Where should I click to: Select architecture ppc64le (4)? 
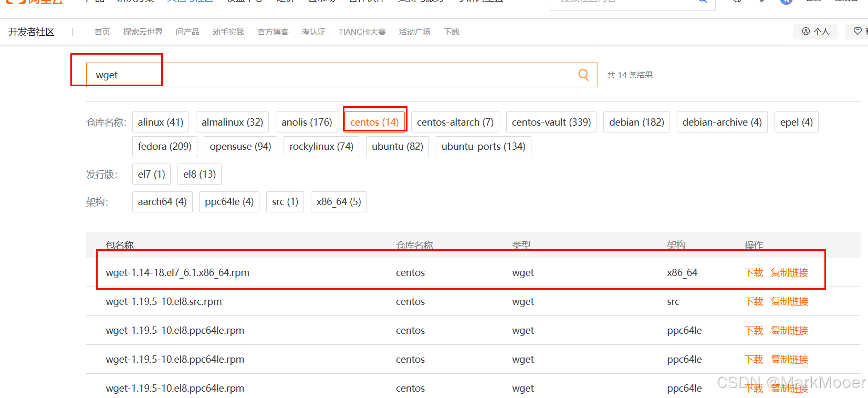[229, 201]
